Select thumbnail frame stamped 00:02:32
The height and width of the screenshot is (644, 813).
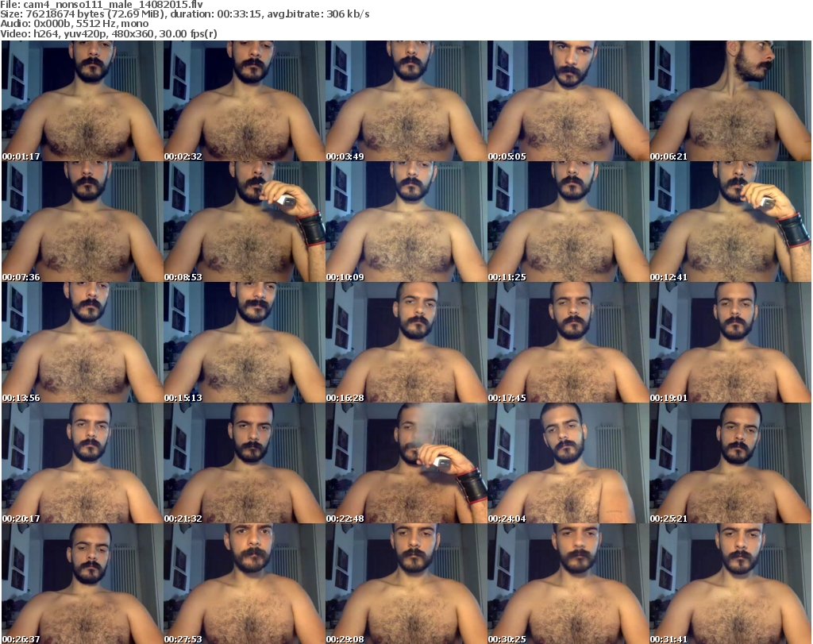(x=245, y=101)
